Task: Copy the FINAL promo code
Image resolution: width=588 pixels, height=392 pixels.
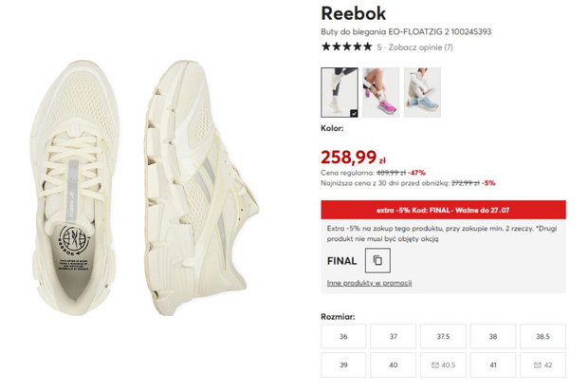Action: click(377, 260)
